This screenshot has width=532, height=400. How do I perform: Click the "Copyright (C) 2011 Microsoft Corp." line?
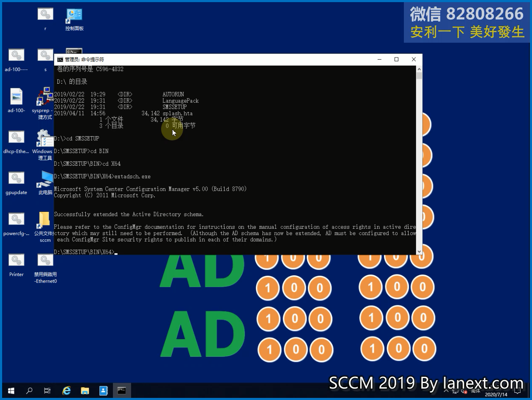pos(105,195)
